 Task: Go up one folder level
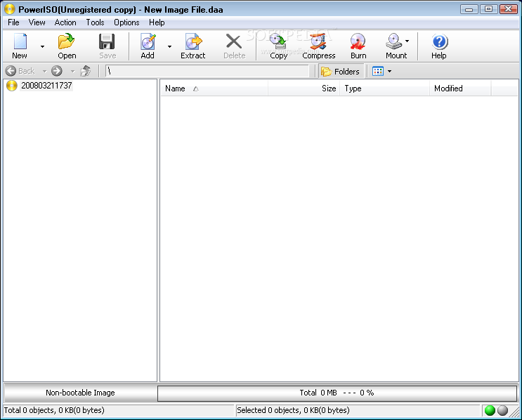[86, 70]
